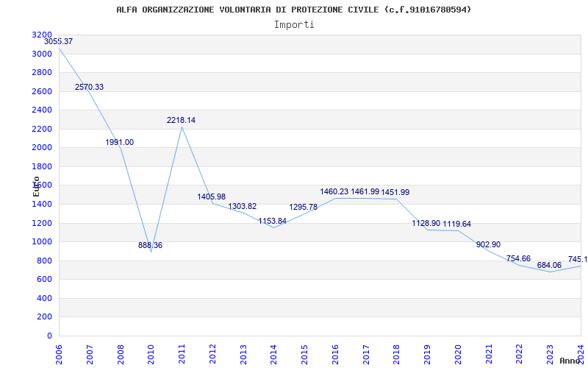Select the 1460.23 data label
The image size is (588, 368).
pos(334,192)
